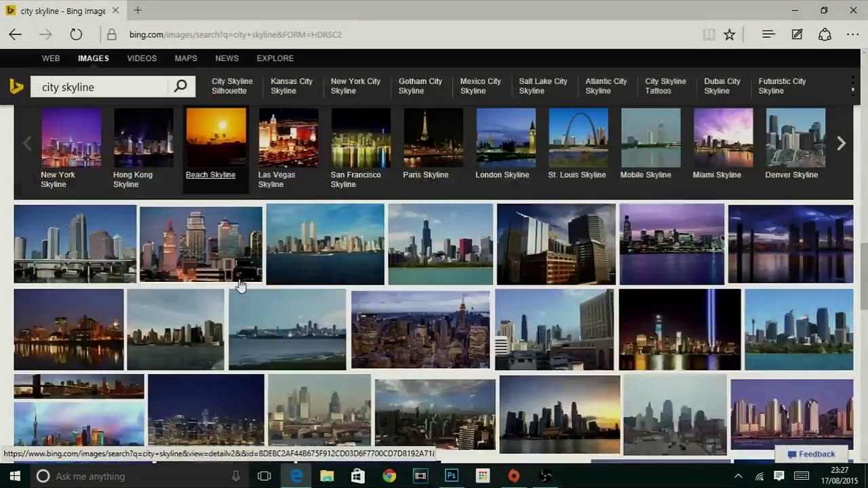Click the Bing search magnifier button
Image resolution: width=868 pixels, height=488 pixels.
pyautogui.click(x=180, y=86)
